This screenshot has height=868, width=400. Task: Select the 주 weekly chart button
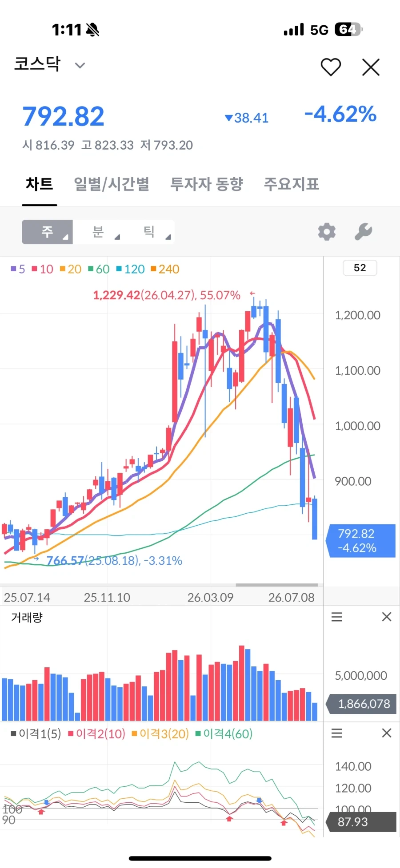(47, 232)
